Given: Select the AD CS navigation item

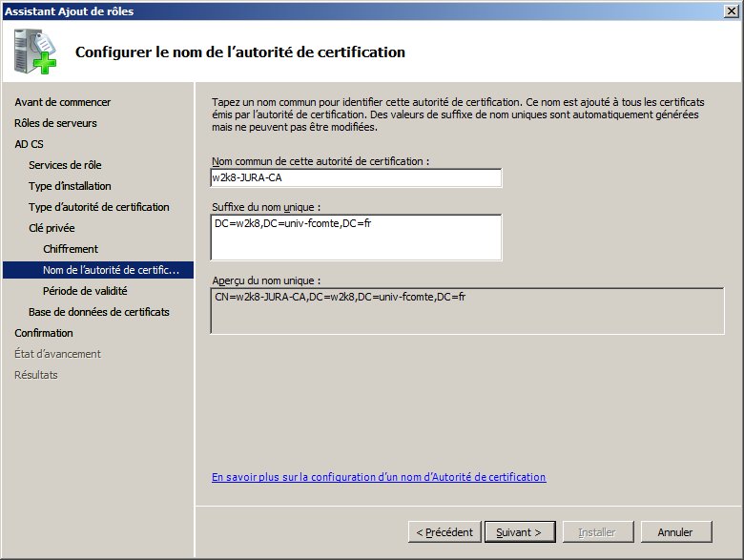Looking at the screenshot, I should tap(29, 144).
